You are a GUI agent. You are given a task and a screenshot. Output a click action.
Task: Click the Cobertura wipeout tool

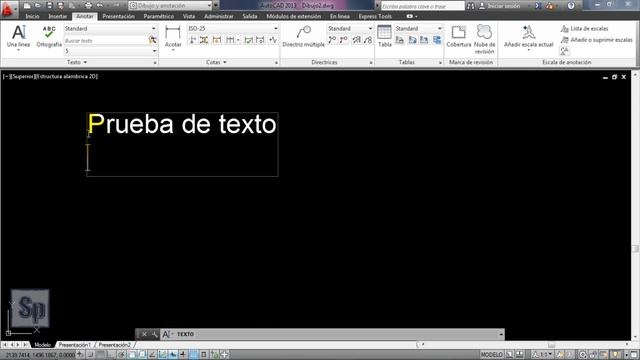(x=458, y=37)
